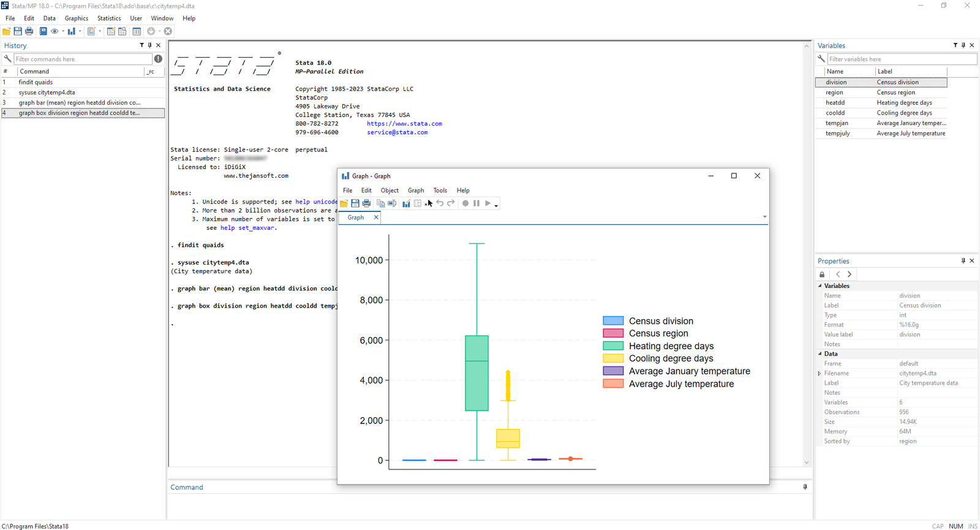Image resolution: width=980 pixels, height=530 pixels.
Task: Open the Graph icon dropdown arrow in main toolbar
Action: [x=80, y=31]
